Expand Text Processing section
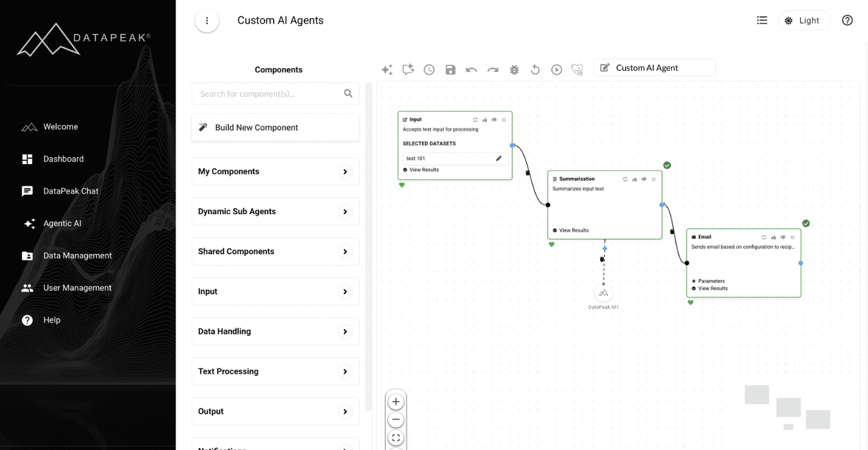 [275, 372]
